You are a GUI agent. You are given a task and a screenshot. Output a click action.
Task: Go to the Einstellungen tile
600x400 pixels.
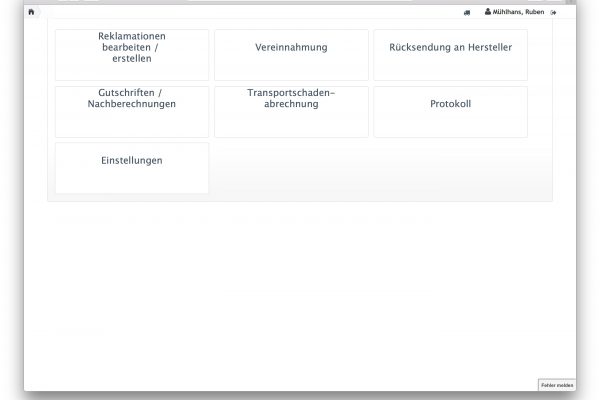pyautogui.click(x=132, y=168)
